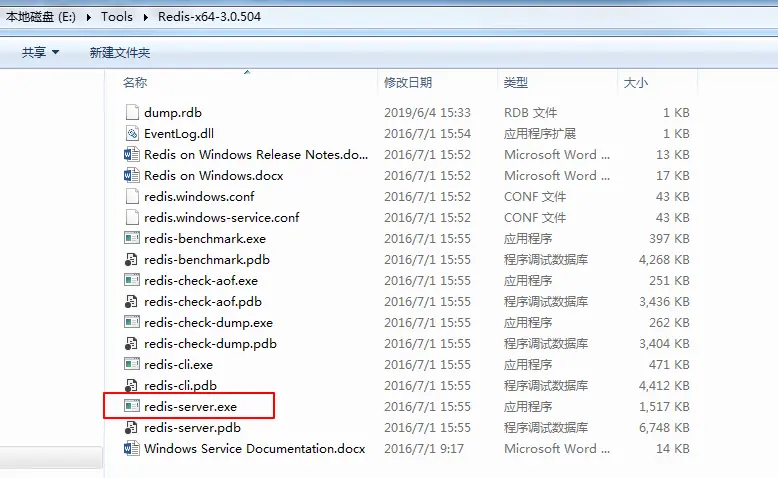Screen dimensions: 778x478
Task: Click Redis-x64-3.0.504 in the address bar
Action: click(209, 17)
